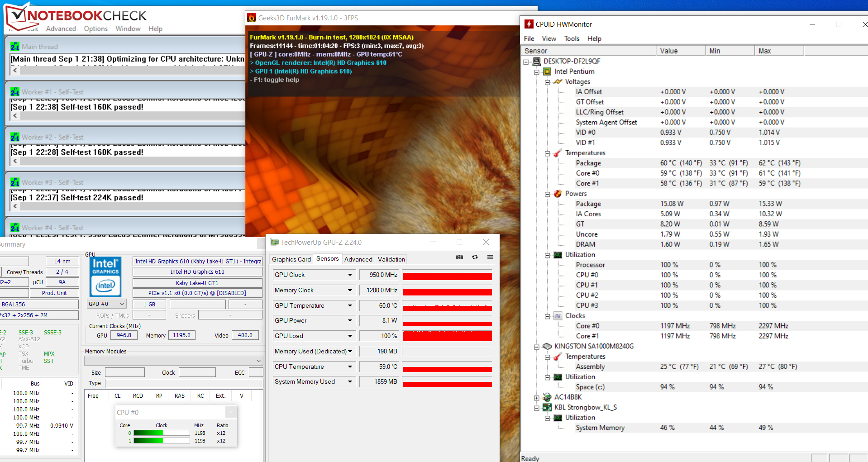This screenshot has height=462, width=868.
Task: Switch to the Advanced tab in GPU-Z
Action: 358,259
